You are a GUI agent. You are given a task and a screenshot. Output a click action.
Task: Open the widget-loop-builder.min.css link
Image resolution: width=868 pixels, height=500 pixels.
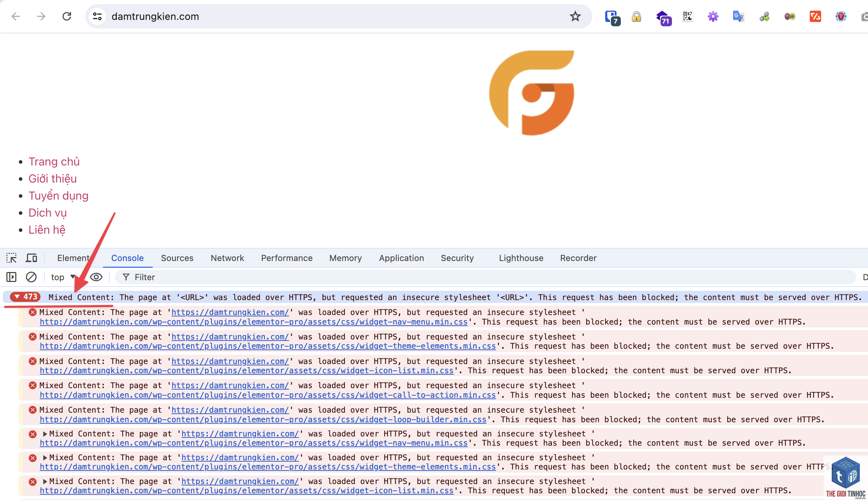click(263, 420)
